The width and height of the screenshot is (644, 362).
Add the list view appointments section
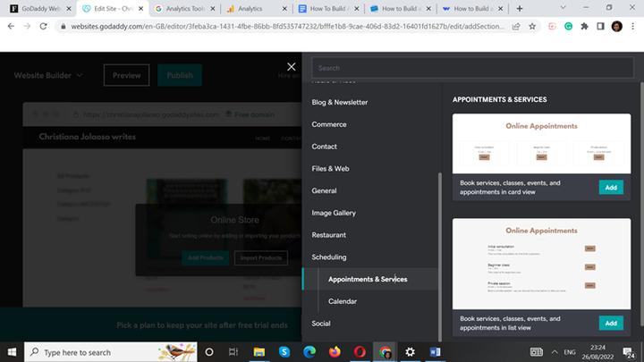[x=611, y=323]
